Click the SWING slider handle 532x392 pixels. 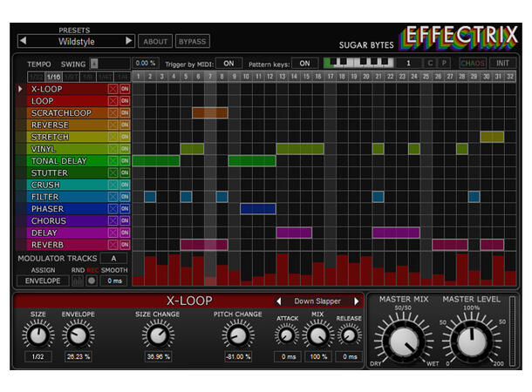coord(94,64)
